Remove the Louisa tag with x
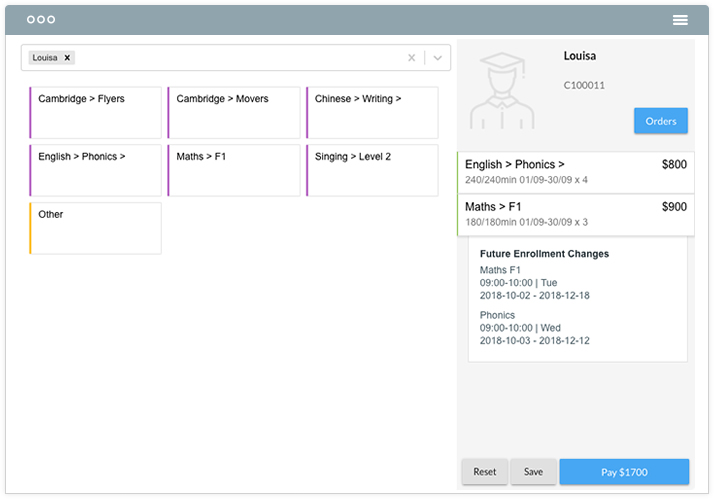714x499 pixels. [67, 58]
